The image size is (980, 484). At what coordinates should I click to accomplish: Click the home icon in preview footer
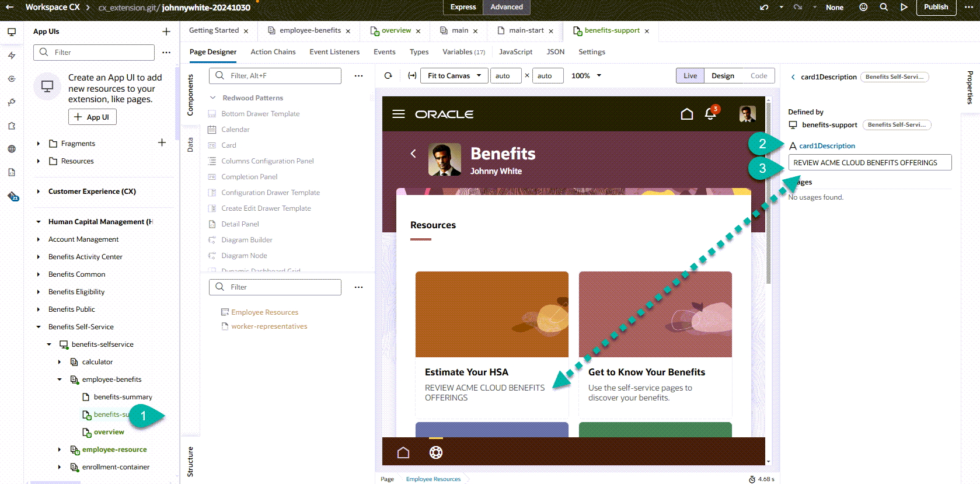click(403, 452)
